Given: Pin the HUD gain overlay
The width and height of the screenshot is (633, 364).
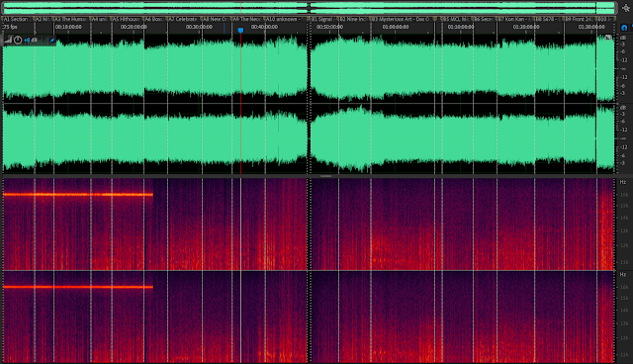Looking at the screenshot, I should pos(51,41).
